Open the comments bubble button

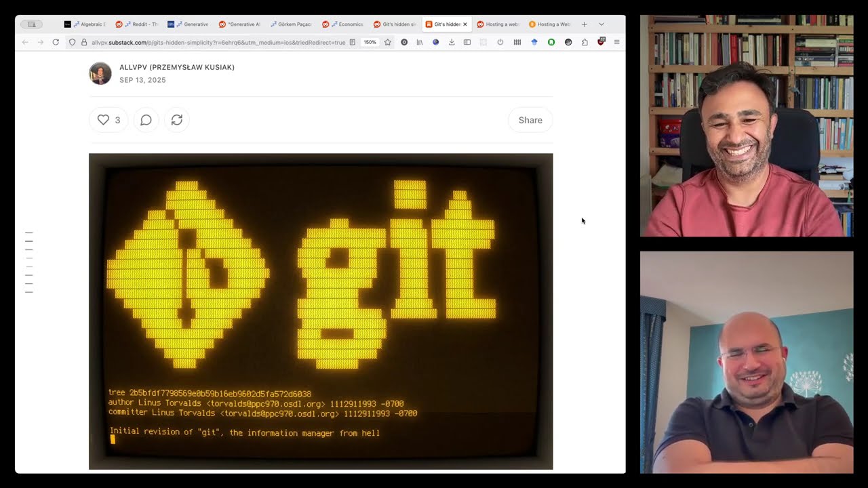pyautogui.click(x=146, y=120)
